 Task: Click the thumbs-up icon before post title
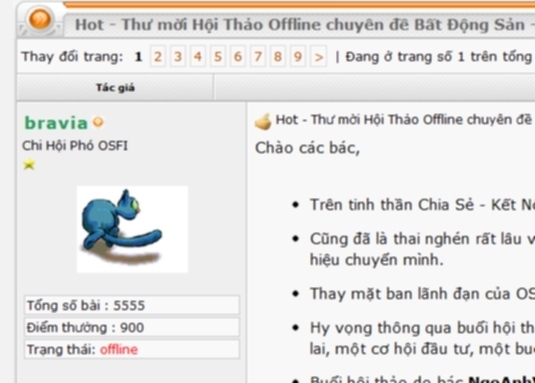pyautogui.click(x=263, y=122)
